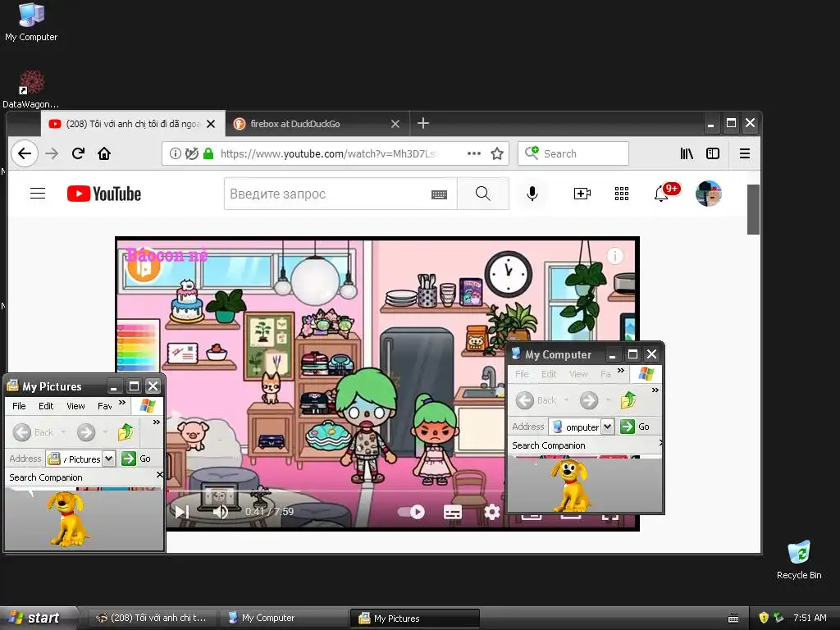Open YouTube on-screen keyboard icon
The height and width of the screenshot is (630, 840).
coord(440,194)
